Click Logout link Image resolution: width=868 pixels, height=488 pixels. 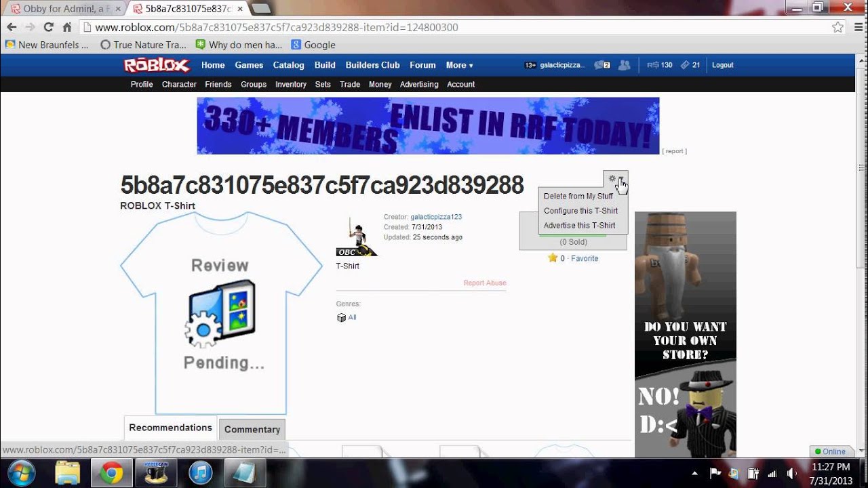point(723,65)
